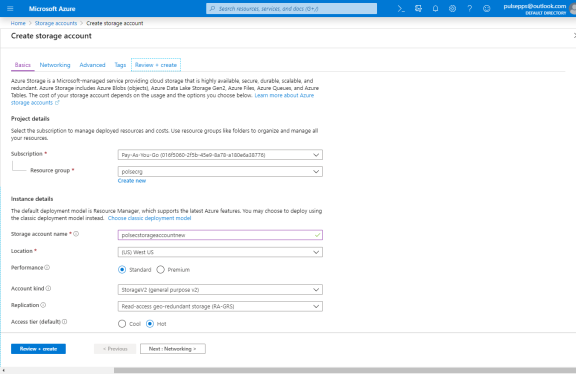The image size is (576, 374).
Task: Click Create new resource group link
Action: pyautogui.click(x=132, y=181)
